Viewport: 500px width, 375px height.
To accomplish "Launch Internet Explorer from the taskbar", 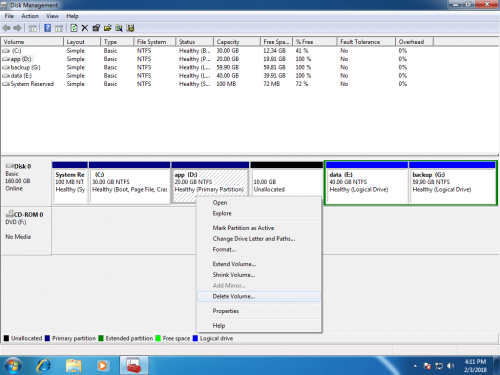I will pos(44,366).
